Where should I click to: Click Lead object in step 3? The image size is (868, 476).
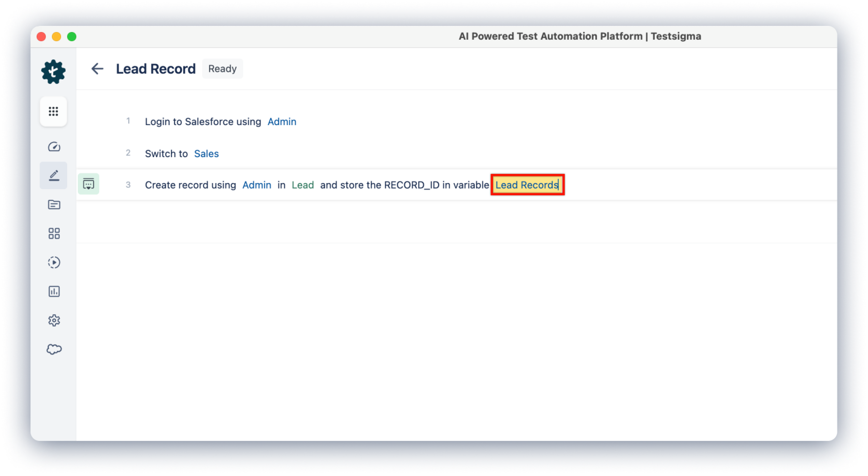[302, 185]
